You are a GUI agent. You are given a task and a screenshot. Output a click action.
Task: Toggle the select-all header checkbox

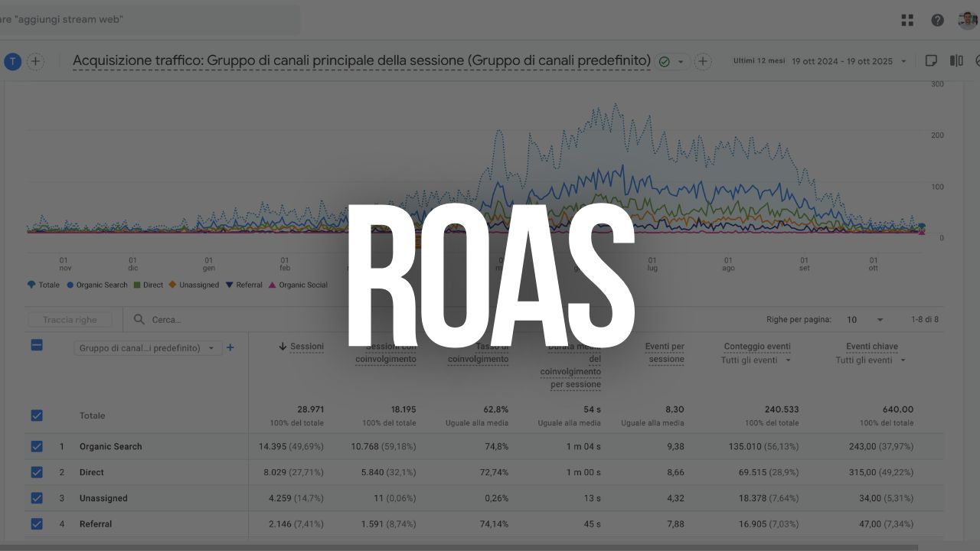tap(37, 345)
